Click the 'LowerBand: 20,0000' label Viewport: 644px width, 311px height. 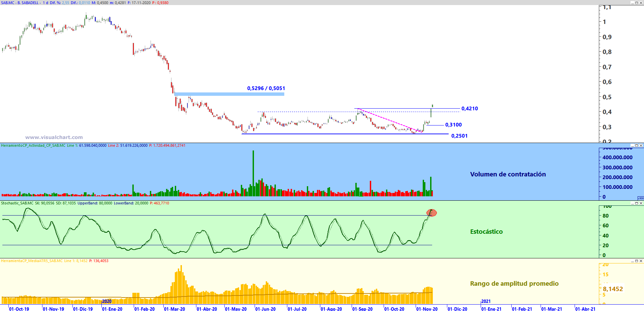click(x=131, y=203)
